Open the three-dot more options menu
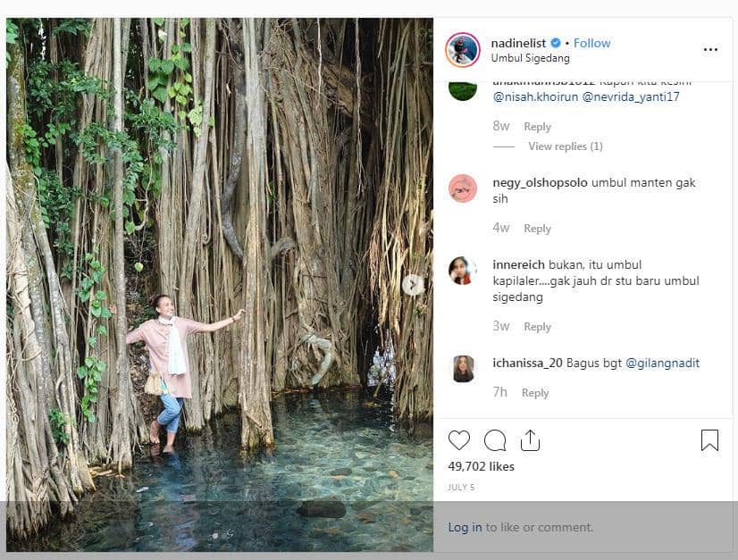Image resolution: width=738 pixels, height=560 pixels. tap(710, 50)
